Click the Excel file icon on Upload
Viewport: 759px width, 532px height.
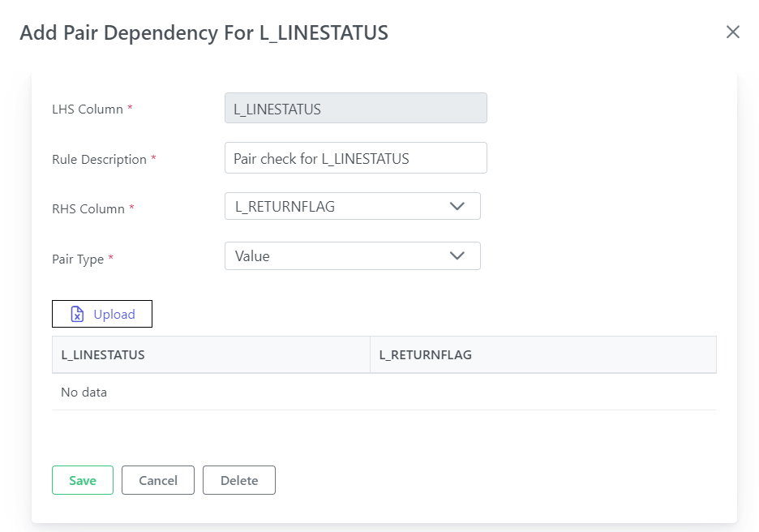[x=78, y=314]
